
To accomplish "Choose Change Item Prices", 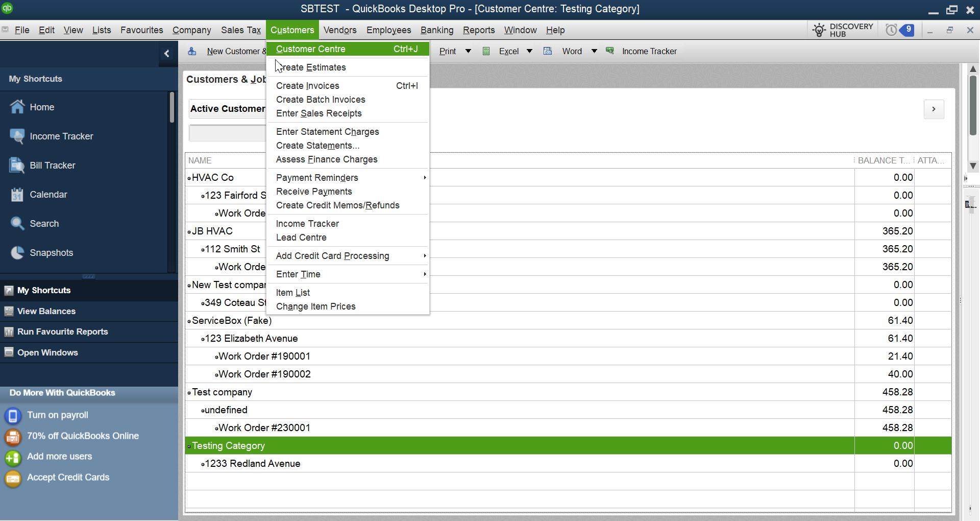I will coord(348,306).
